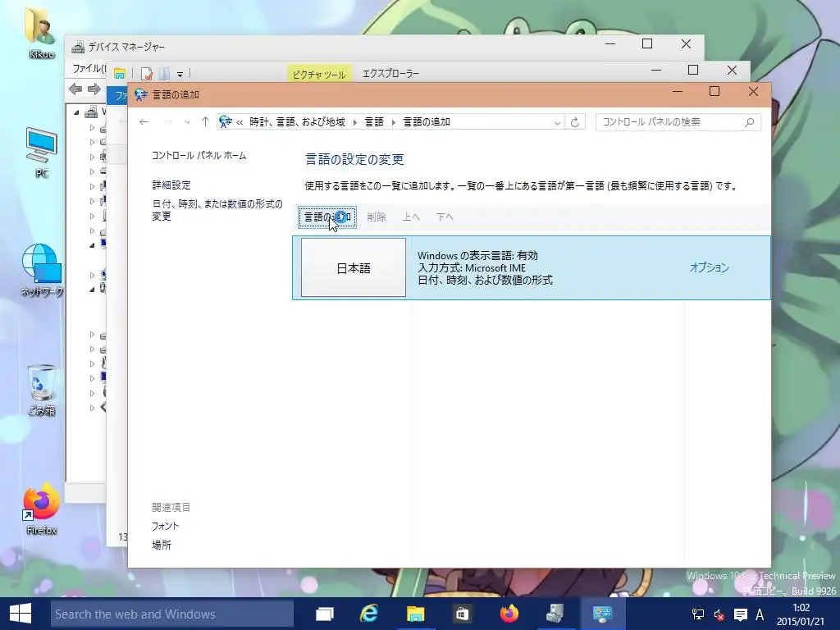Open コントロール パネル ホーム link
Viewport: 840px width, 630px height.
pyautogui.click(x=199, y=155)
